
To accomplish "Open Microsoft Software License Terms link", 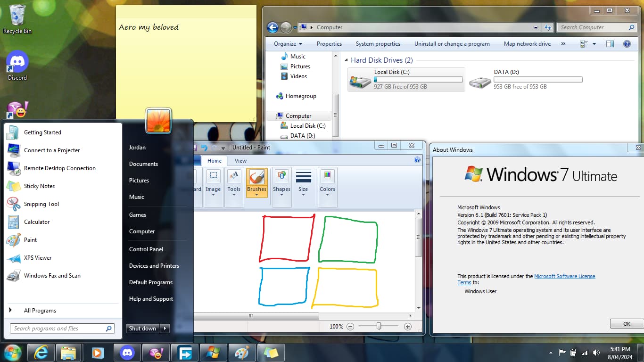I will (x=564, y=276).
